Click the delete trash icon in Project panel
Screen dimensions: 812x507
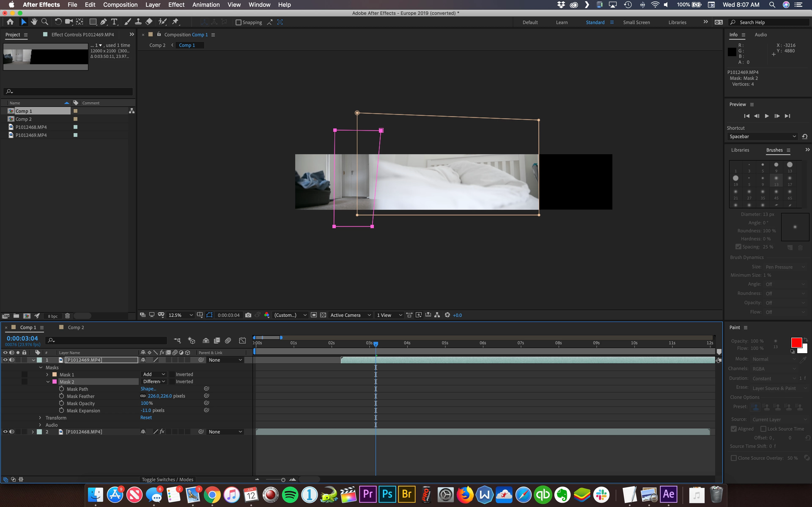click(x=67, y=316)
